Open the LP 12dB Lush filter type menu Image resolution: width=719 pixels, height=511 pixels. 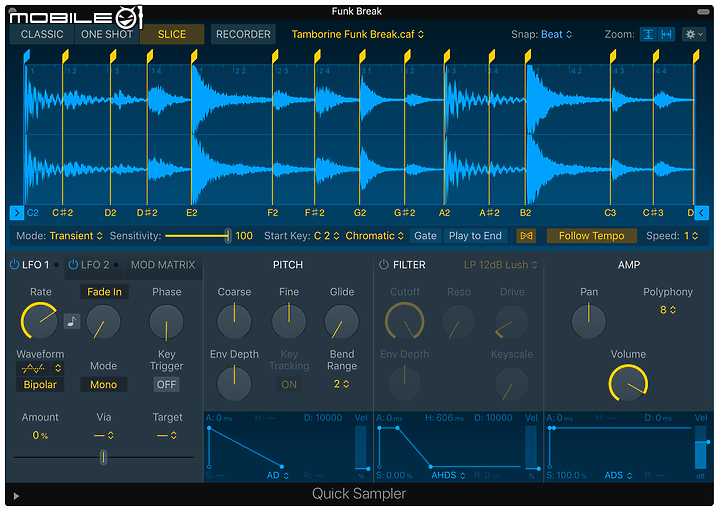coord(500,265)
